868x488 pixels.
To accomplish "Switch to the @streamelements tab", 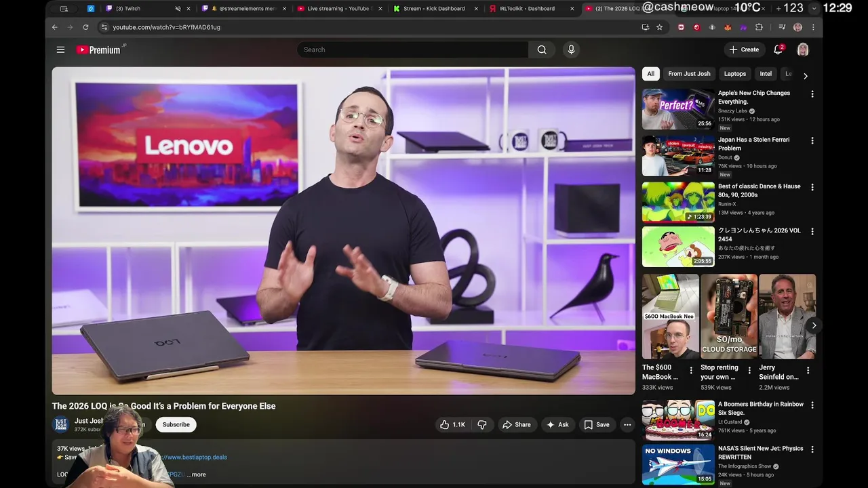I will click(x=244, y=9).
